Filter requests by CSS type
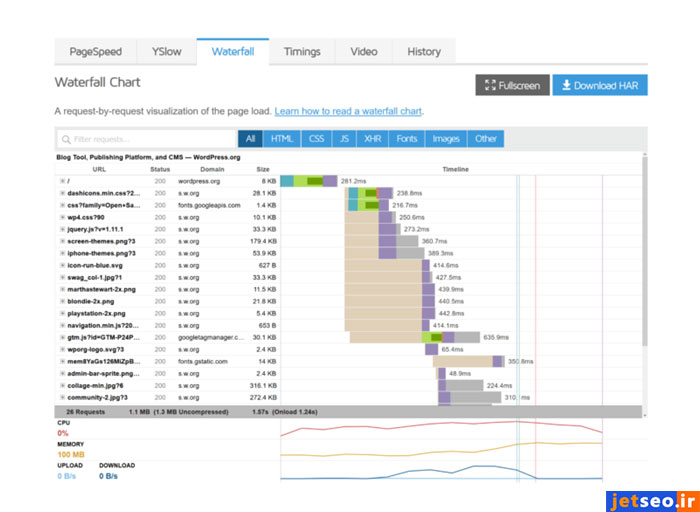Image resolution: width=700 pixels, height=512 pixels. [316, 139]
